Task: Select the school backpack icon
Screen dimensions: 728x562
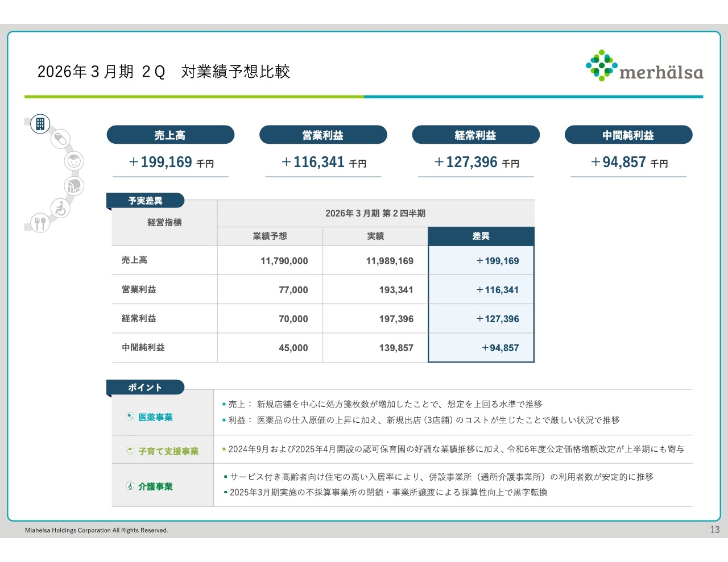Action: 73,186
